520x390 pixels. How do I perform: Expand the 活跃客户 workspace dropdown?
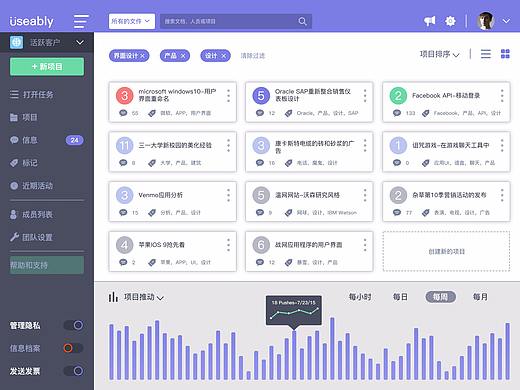(80, 42)
